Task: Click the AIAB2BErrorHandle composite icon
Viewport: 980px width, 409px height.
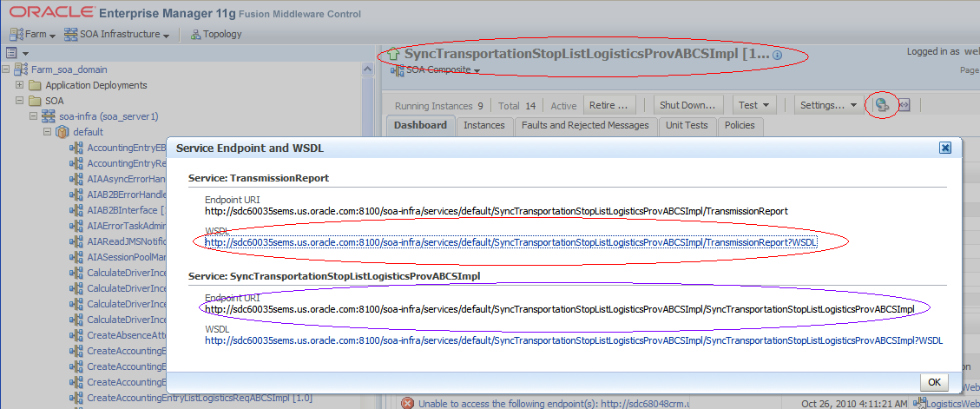Action: point(77,195)
